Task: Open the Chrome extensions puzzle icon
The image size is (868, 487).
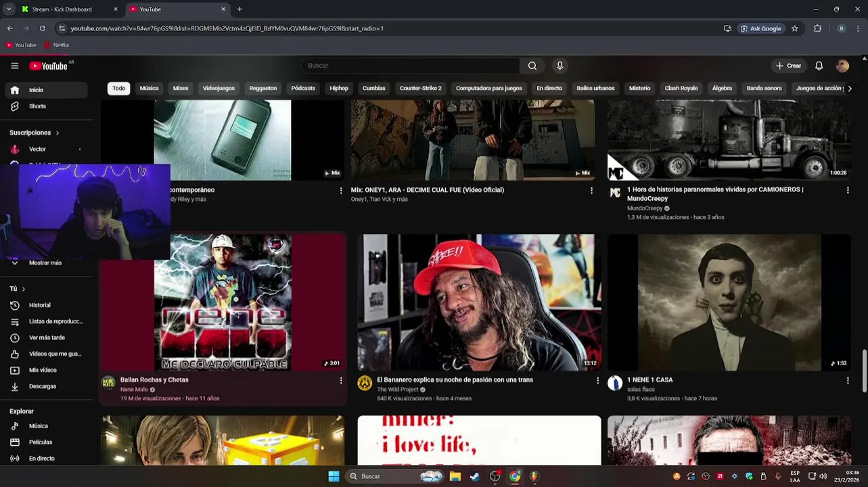Action: (x=817, y=28)
